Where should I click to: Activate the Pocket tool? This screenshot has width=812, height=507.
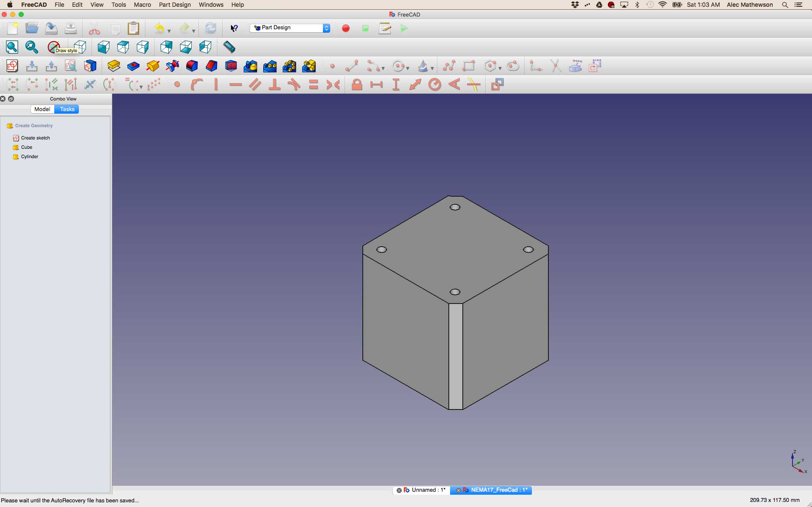pos(133,66)
